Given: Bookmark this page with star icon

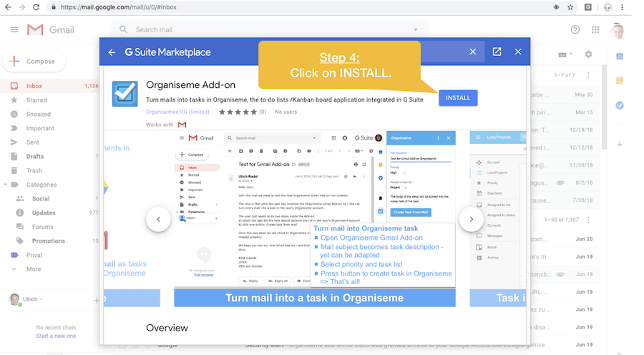Looking at the screenshot, I should click(x=570, y=7).
